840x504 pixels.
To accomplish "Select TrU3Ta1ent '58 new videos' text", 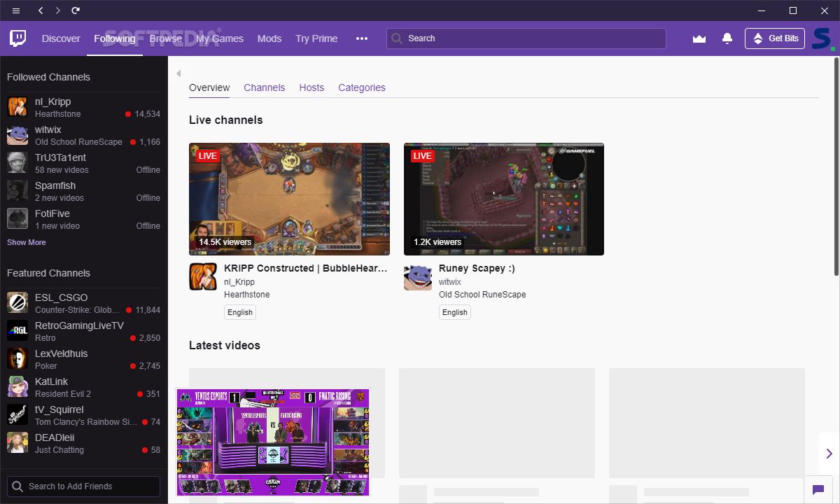I will coord(62,170).
